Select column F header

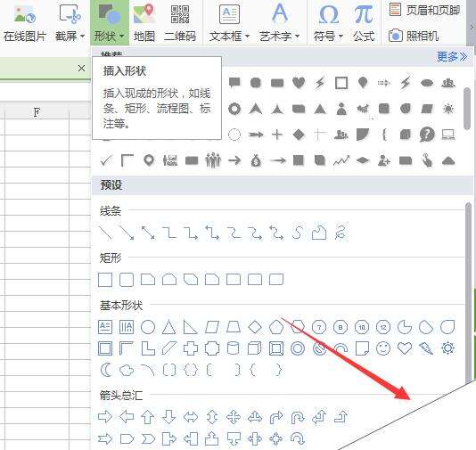coord(37,112)
